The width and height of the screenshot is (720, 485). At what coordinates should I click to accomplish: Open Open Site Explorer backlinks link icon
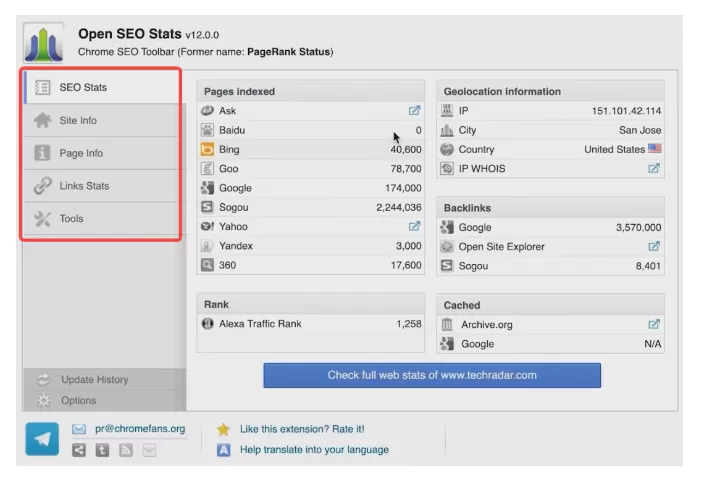tap(654, 247)
